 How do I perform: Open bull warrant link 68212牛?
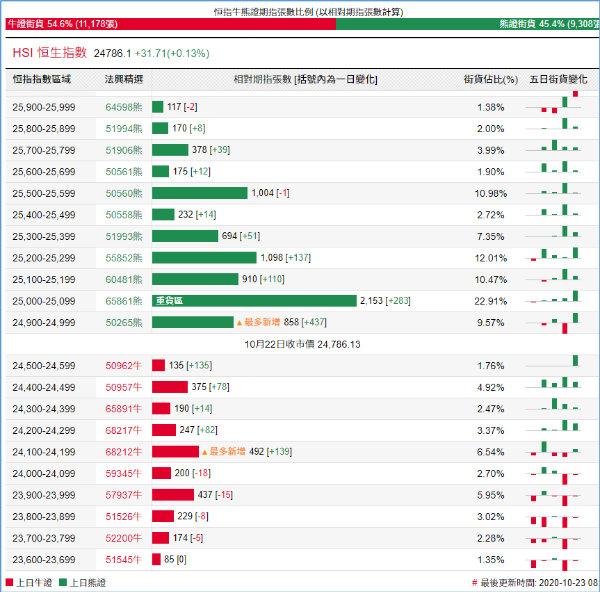[124, 452]
